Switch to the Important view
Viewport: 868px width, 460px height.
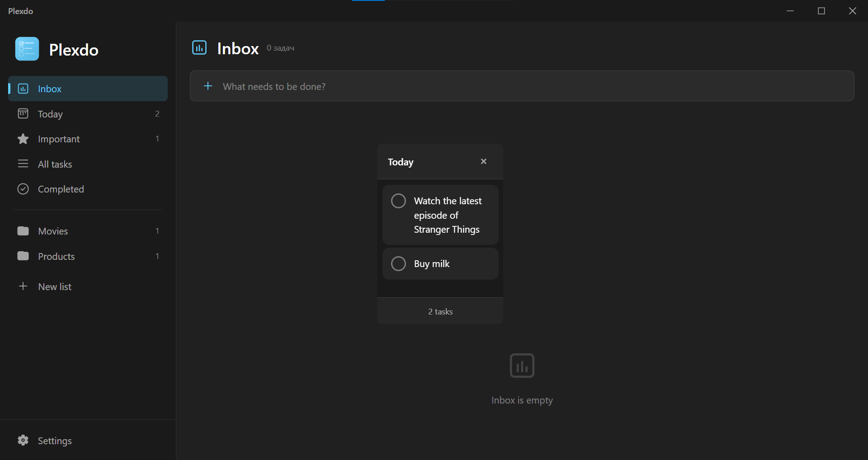(x=58, y=139)
